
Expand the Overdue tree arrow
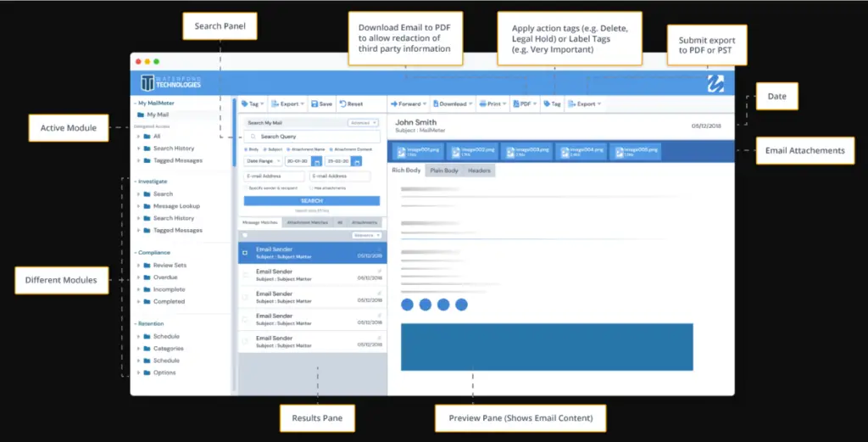138,277
